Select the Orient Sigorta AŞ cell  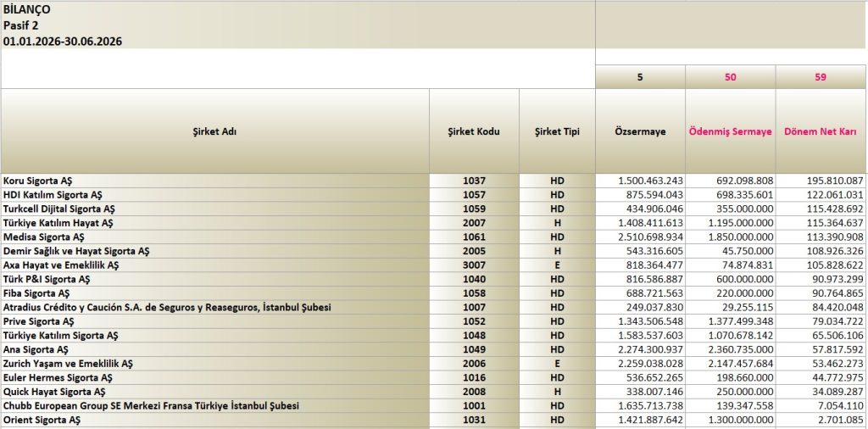click(214, 421)
